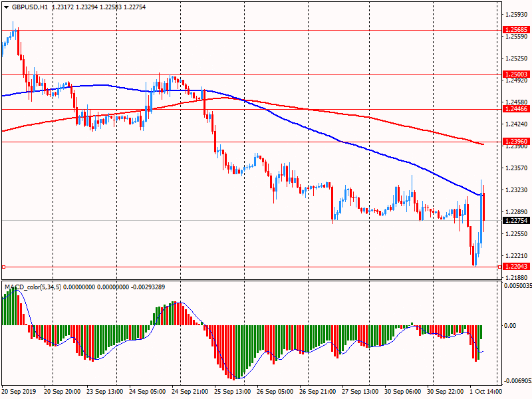Click the 1.22890 price scale value

click(x=517, y=212)
